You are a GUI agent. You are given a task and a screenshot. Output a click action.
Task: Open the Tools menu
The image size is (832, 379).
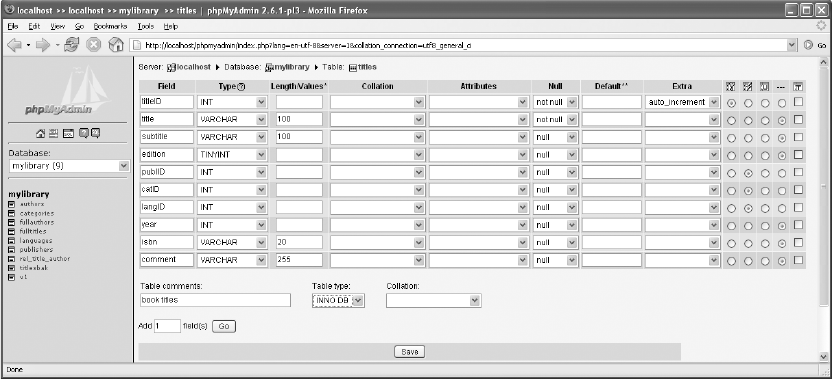pyautogui.click(x=145, y=26)
